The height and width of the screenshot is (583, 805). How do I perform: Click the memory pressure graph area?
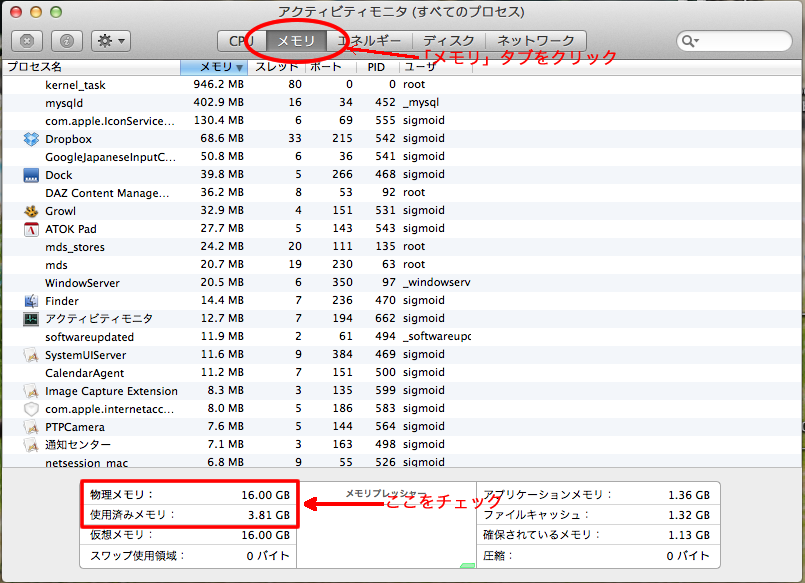coord(387,525)
